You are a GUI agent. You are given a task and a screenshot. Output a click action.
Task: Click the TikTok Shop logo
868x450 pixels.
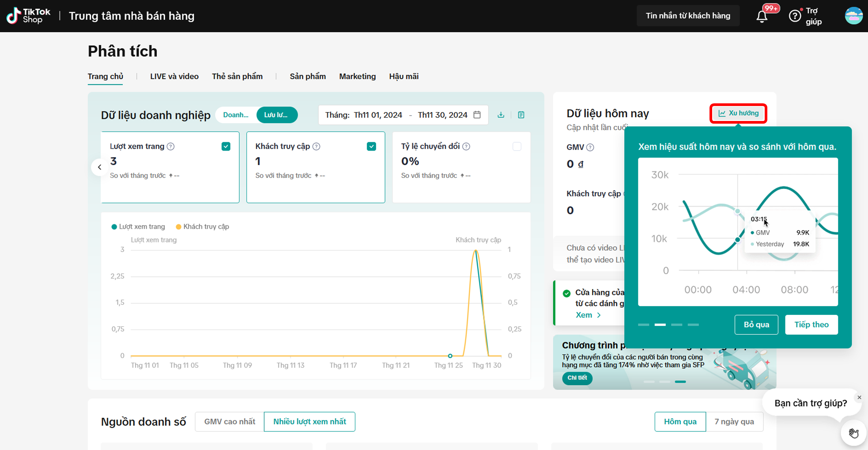[28, 16]
